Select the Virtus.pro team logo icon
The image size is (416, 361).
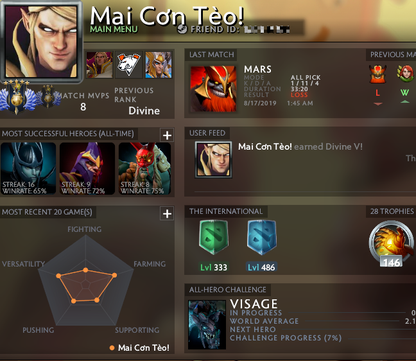129,64
